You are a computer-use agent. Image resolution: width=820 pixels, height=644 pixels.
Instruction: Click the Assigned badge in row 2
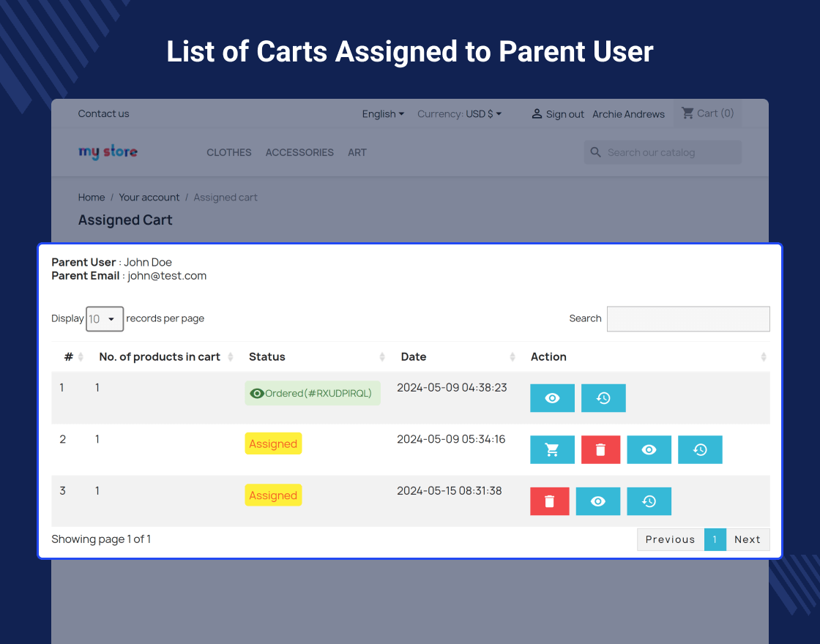tap(273, 443)
